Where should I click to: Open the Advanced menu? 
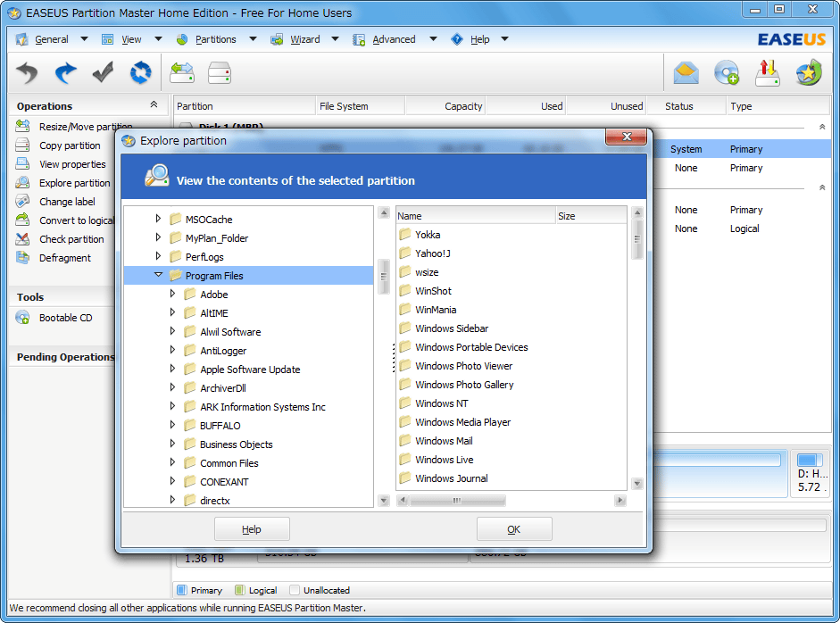[393, 39]
